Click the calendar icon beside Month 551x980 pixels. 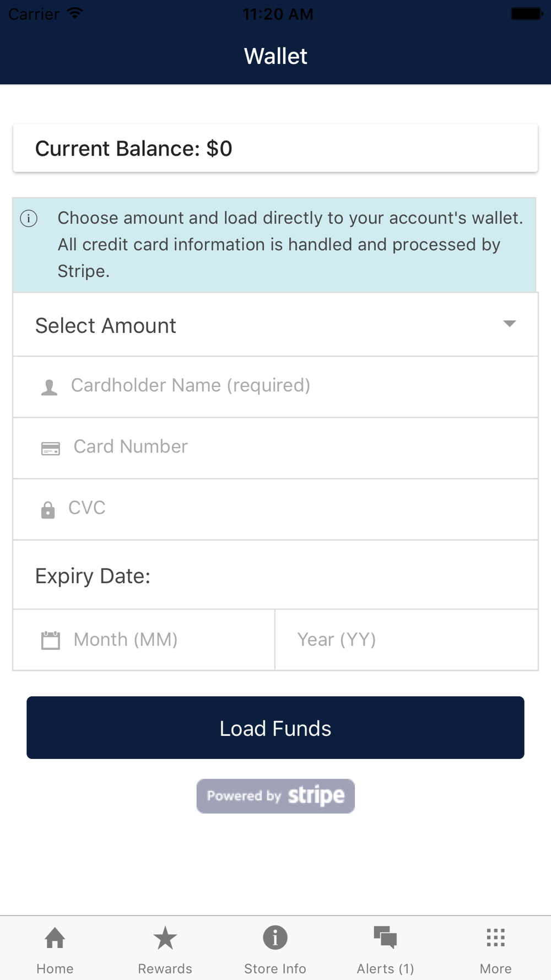(51, 640)
